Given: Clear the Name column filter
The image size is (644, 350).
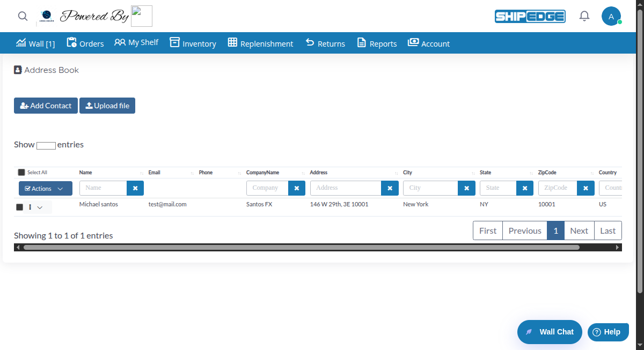Looking at the screenshot, I should (x=135, y=188).
